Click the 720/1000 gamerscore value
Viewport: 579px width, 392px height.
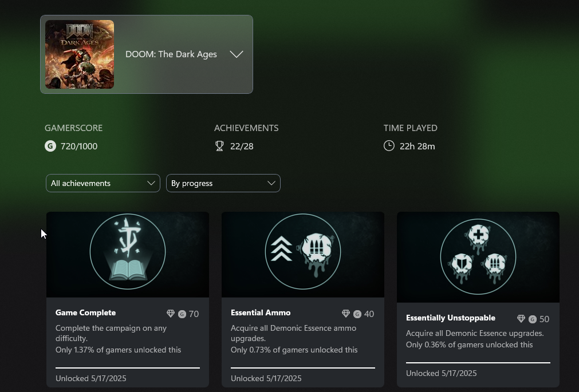79,146
